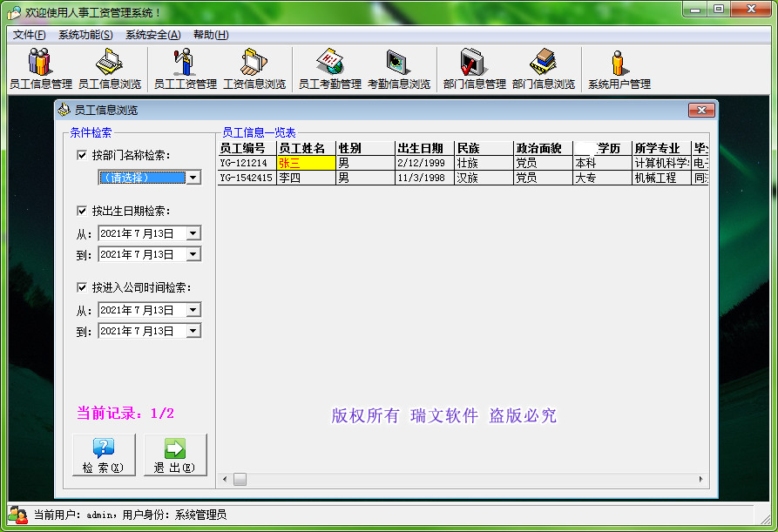This screenshot has height=532, width=778.
Task: Click the horizontal scrollbar below the table
Action: point(239,479)
